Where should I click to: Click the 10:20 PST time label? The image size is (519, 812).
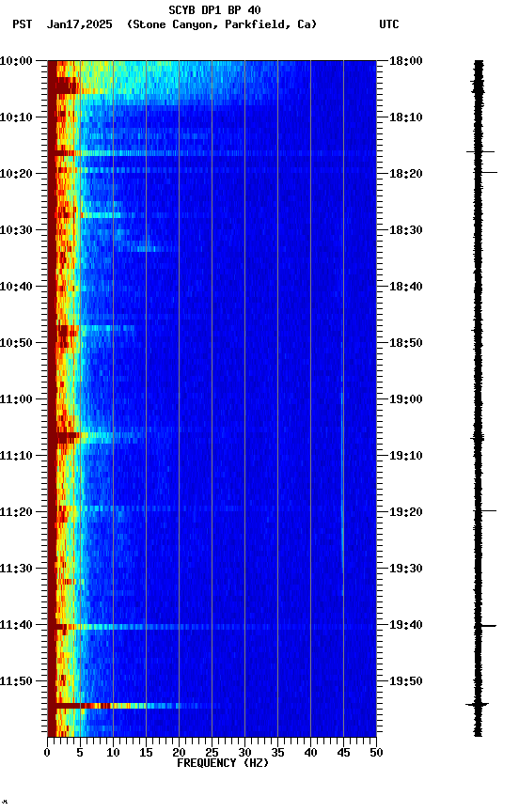click(x=16, y=174)
